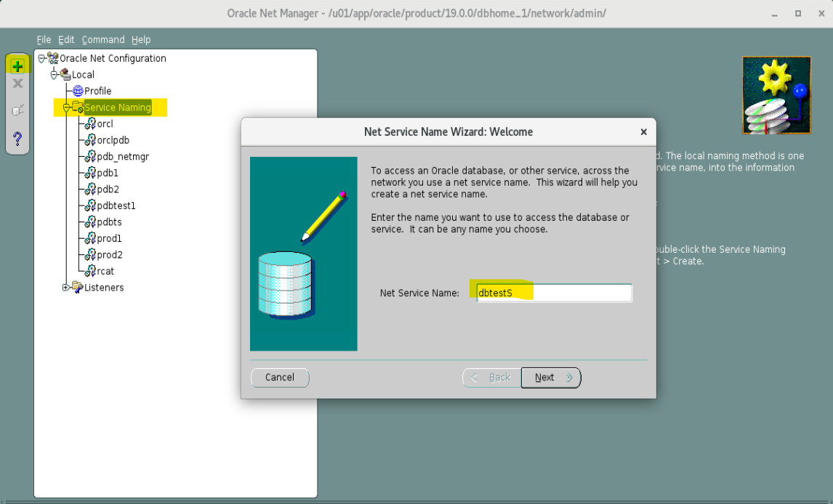Select pdbtest1 in the tree
The image size is (833, 504).
116,206
